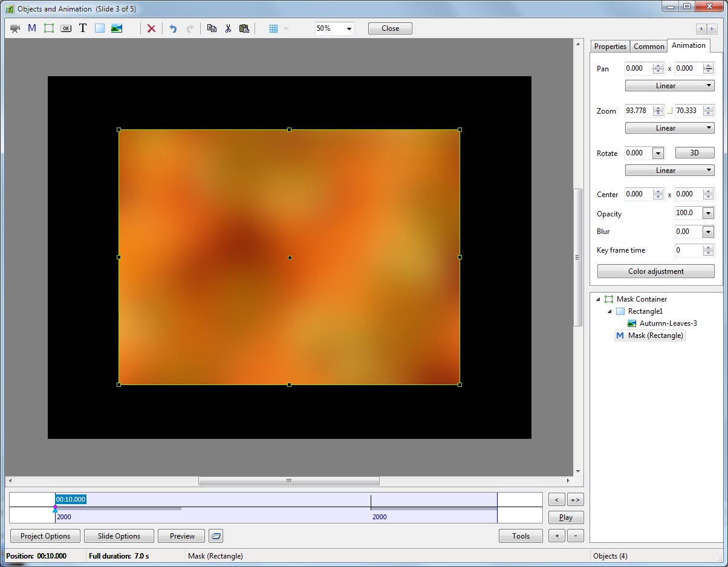Click the Preview button
The image size is (728, 567).
(x=182, y=536)
